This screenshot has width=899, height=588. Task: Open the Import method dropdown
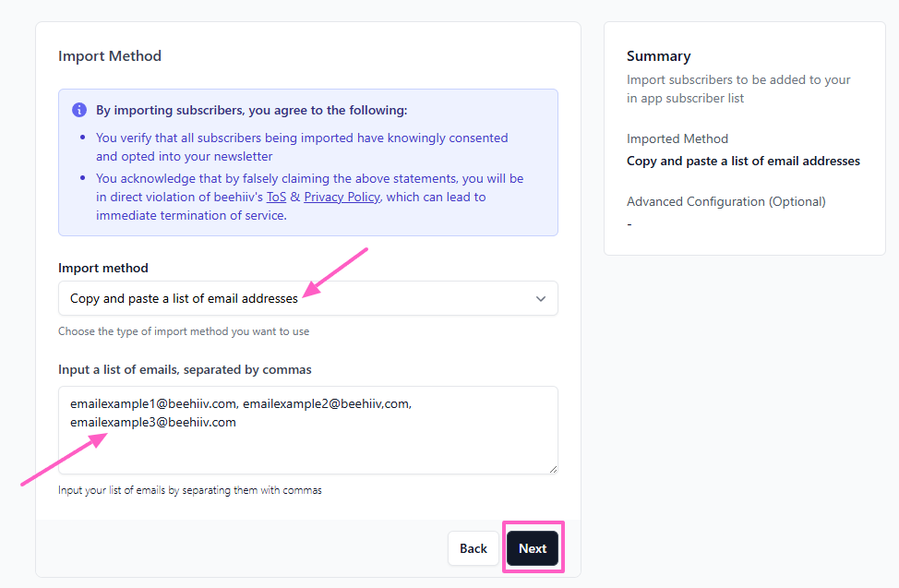[x=307, y=299]
